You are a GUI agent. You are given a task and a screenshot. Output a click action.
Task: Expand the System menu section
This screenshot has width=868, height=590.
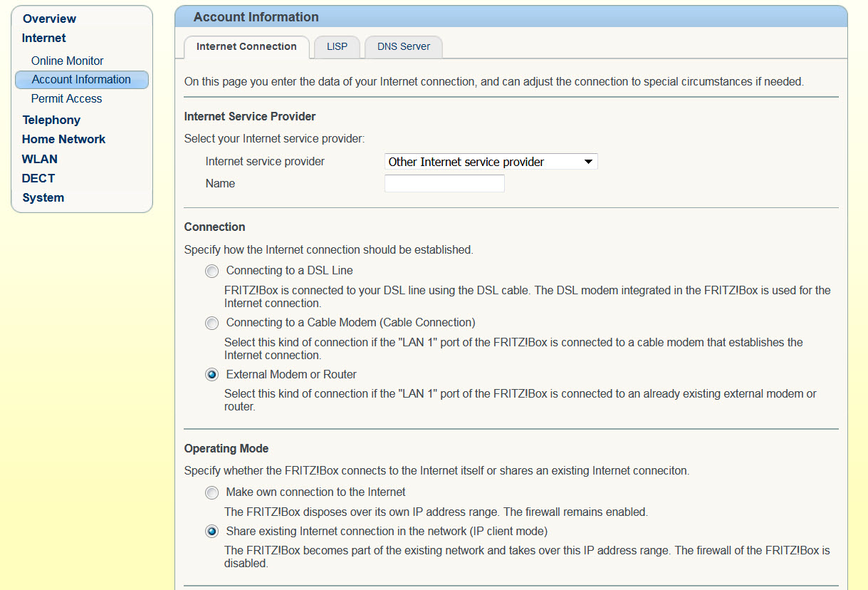(x=43, y=198)
